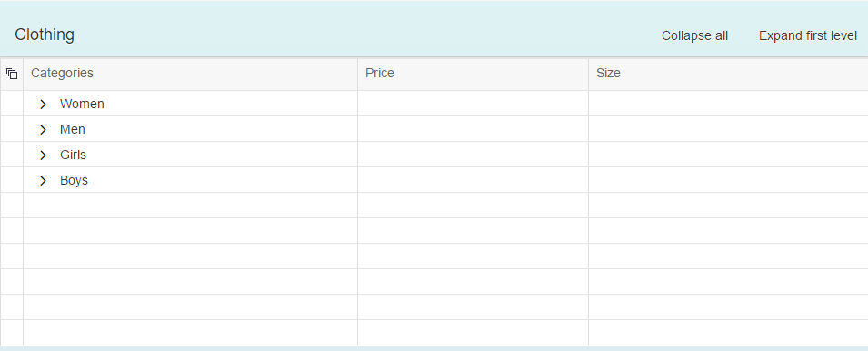
Task: Expand the Men category row
Action: point(44,129)
